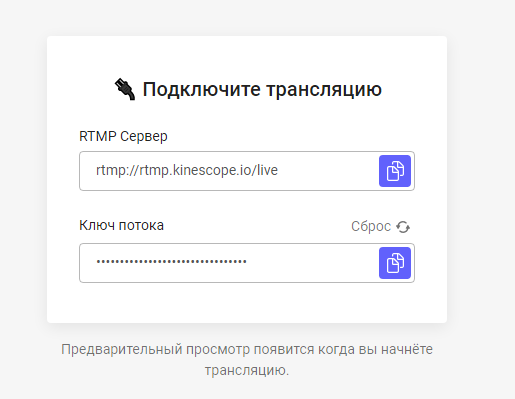Click the Ключ потока label
Screen dimensions: 515x399
point(121,225)
